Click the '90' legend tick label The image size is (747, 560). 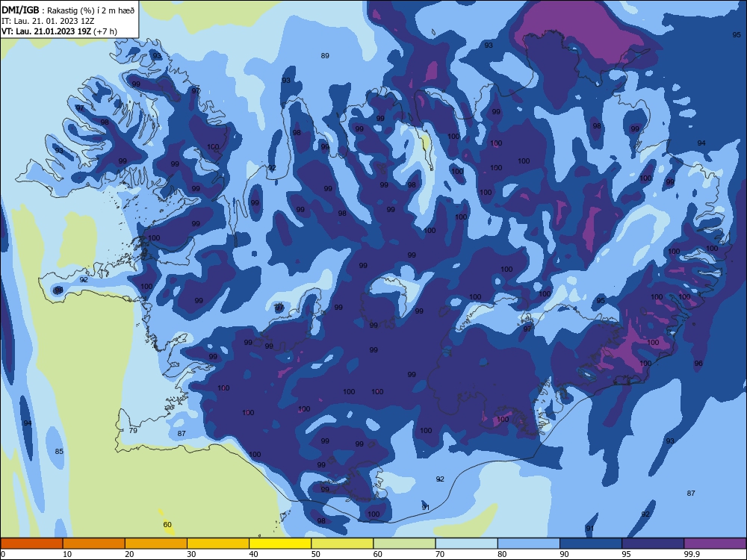(564, 554)
